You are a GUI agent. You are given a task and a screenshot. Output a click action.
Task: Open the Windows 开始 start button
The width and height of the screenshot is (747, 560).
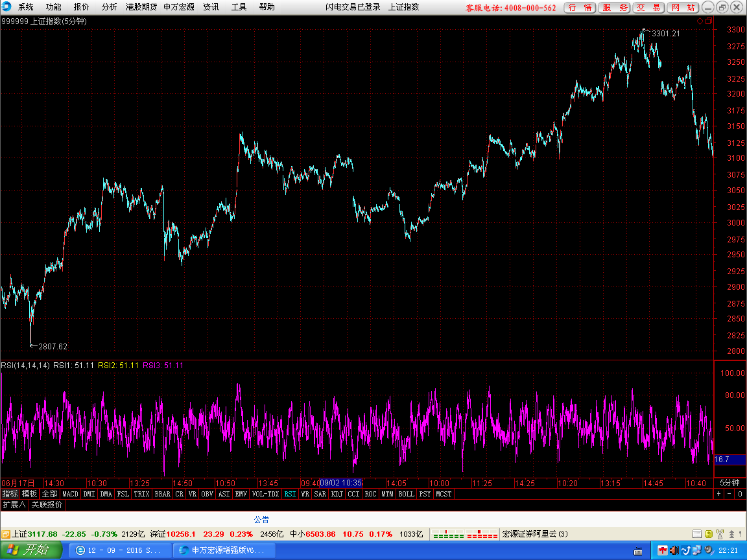pyautogui.click(x=31, y=550)
